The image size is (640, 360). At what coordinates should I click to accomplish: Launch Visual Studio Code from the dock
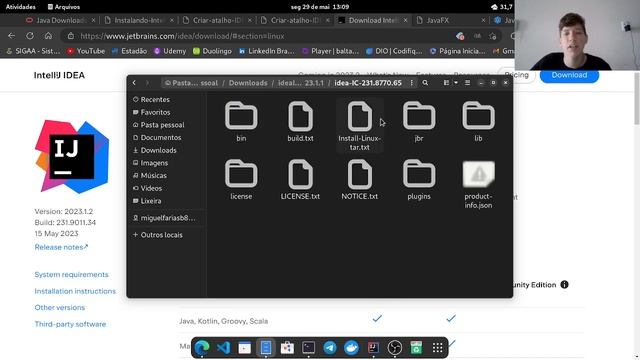[x=223, y=348]
